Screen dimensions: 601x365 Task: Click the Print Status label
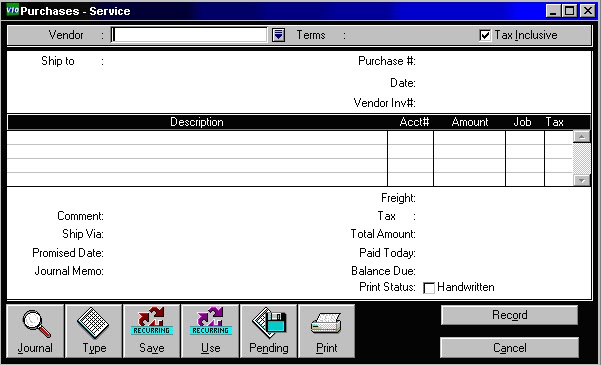[x=387, y=287]
